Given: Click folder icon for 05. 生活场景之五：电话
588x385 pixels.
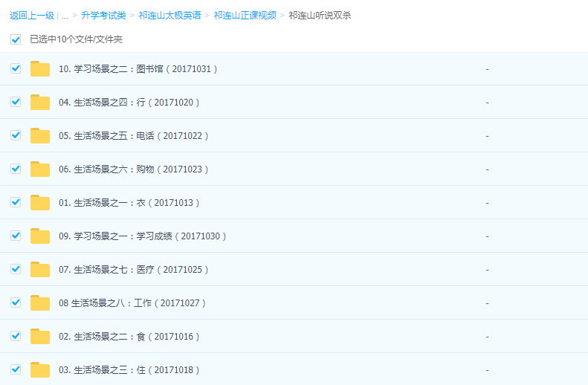Looking at the screenshot, I should 40,136.
